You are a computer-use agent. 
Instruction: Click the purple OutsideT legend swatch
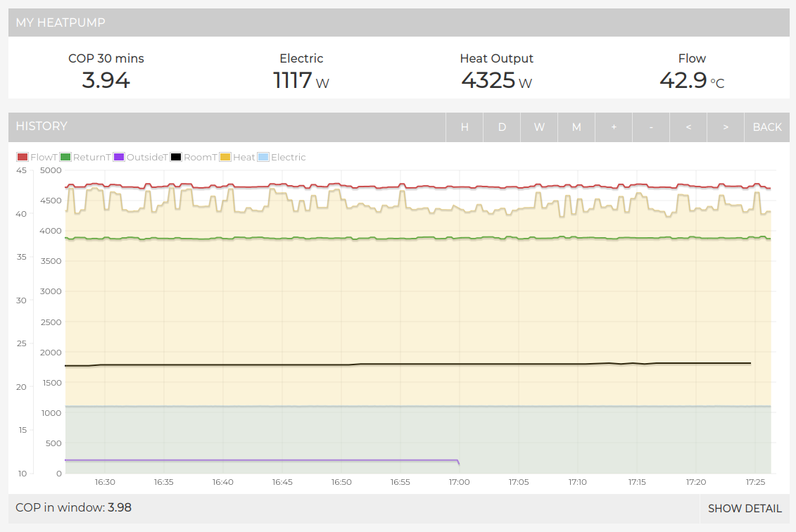pos(119,157)
